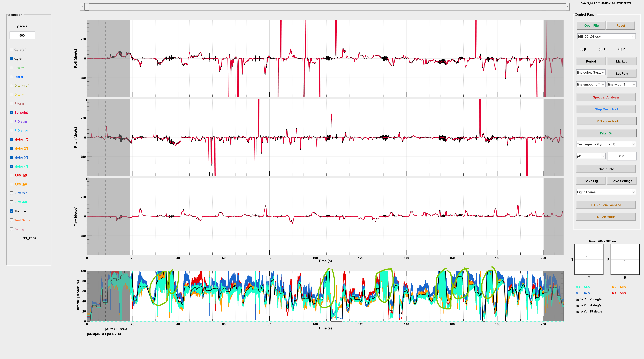Screen dimensions: 644x359
Task: Select the Y axis radio button
Action: (x=620, y=50)
